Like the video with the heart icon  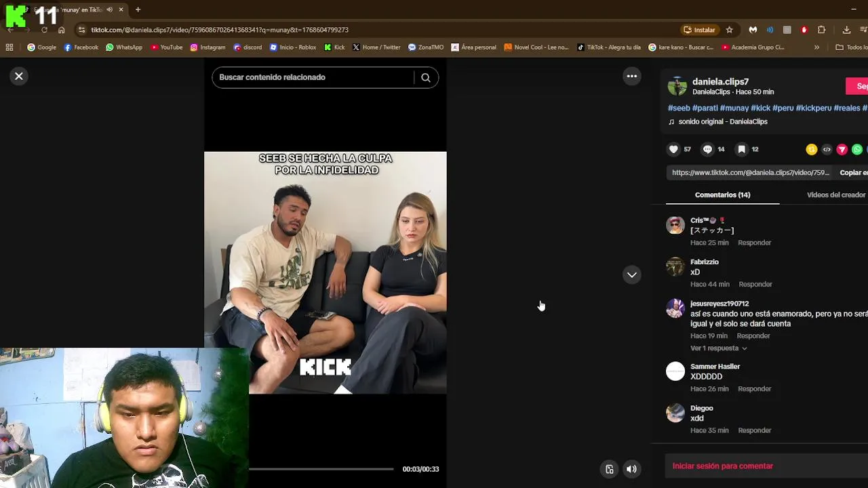pos(673,149)
